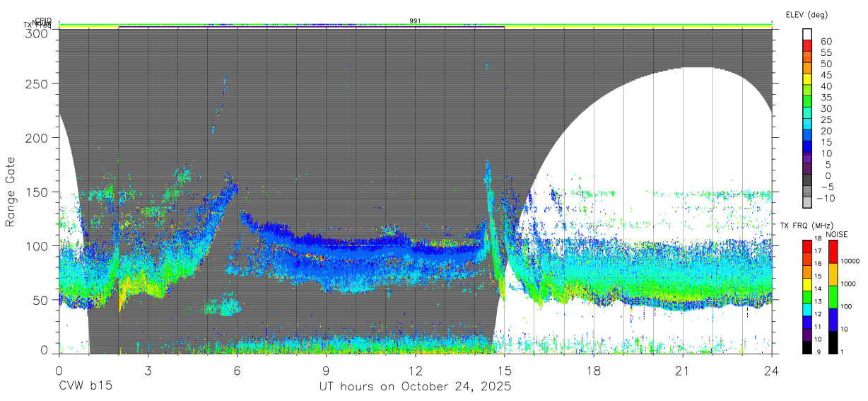Click the ELEV legend value 30
Image resolution: width=868 pixels, height=401 pixels.
[x=825, y=108]
